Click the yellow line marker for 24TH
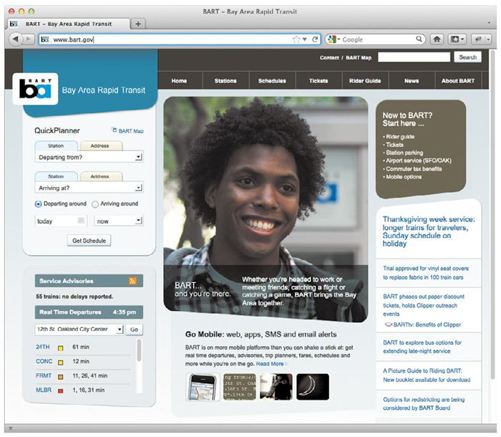Viewport: 501px width, 437px height. click(61, 348)
